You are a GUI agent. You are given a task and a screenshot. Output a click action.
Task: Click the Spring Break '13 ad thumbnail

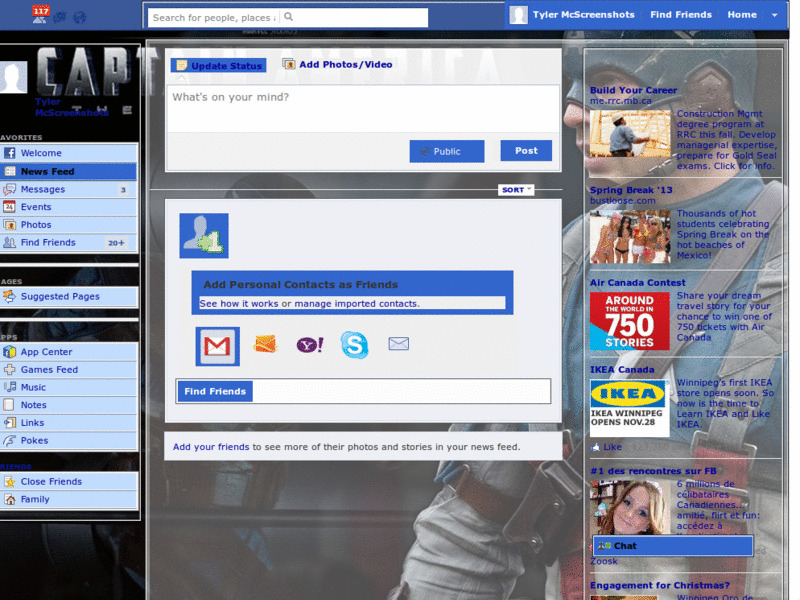[630, 236]
